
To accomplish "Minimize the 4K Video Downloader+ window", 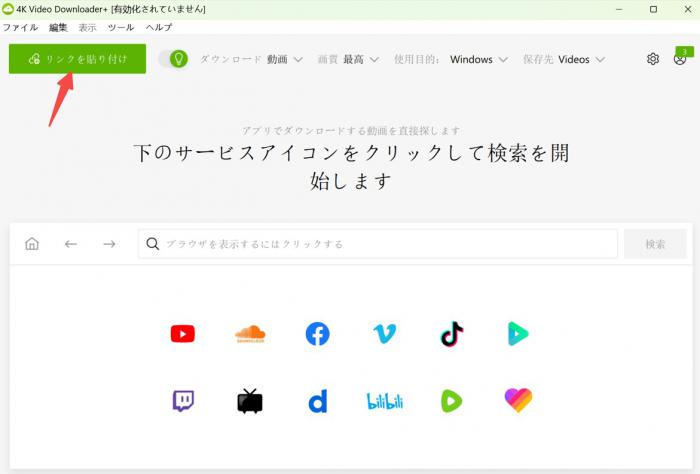I will [619, 9].
